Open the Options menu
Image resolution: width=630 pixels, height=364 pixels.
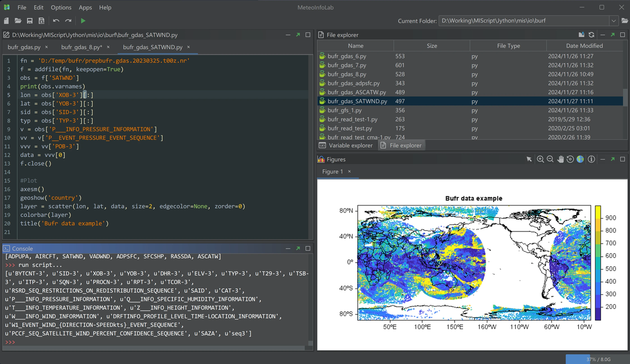(61, 7)
